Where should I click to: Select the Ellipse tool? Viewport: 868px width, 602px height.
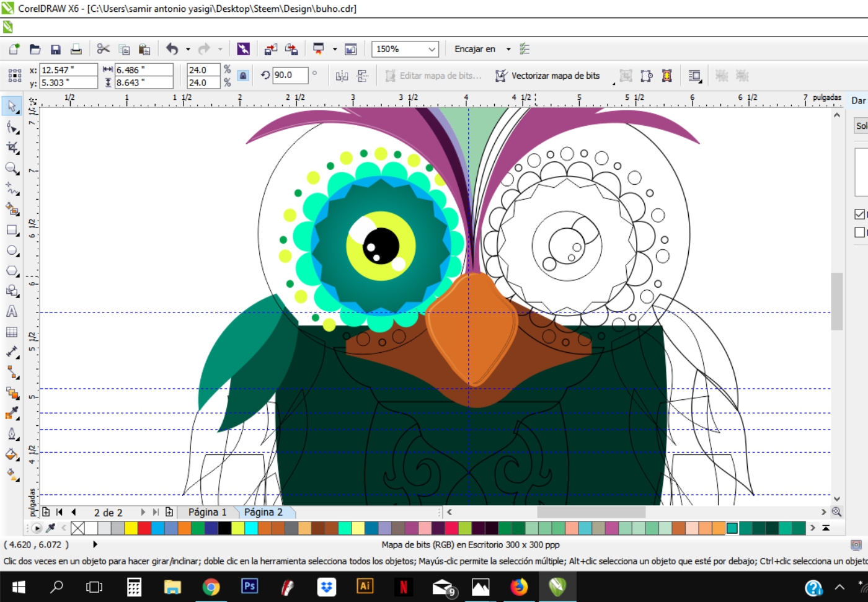click(12, 250)
